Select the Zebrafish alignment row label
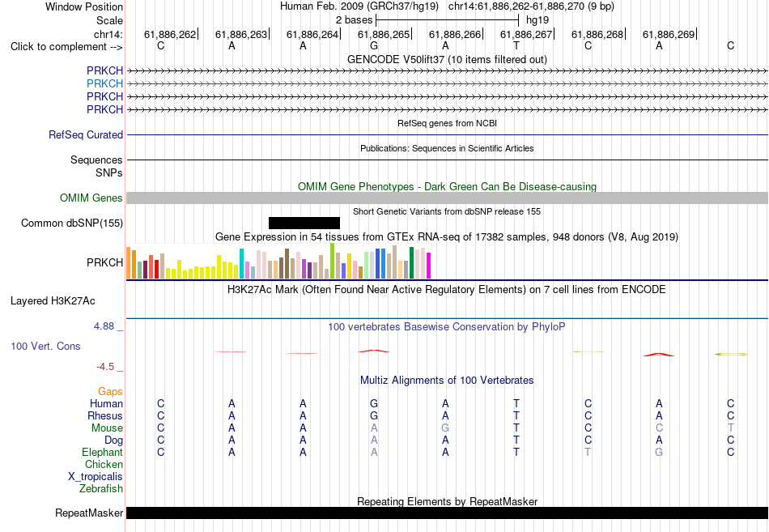The width and height of the screenshot is (769, 532). point(101,489)
